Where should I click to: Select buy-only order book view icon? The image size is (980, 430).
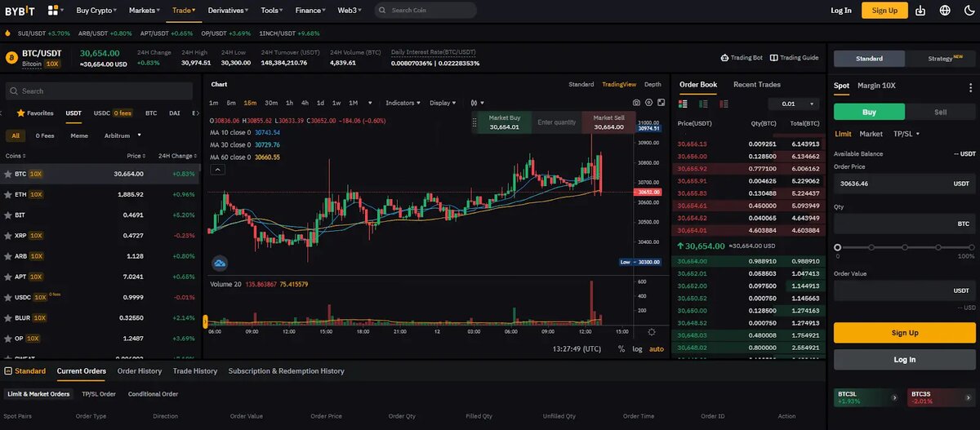(702, 104)
